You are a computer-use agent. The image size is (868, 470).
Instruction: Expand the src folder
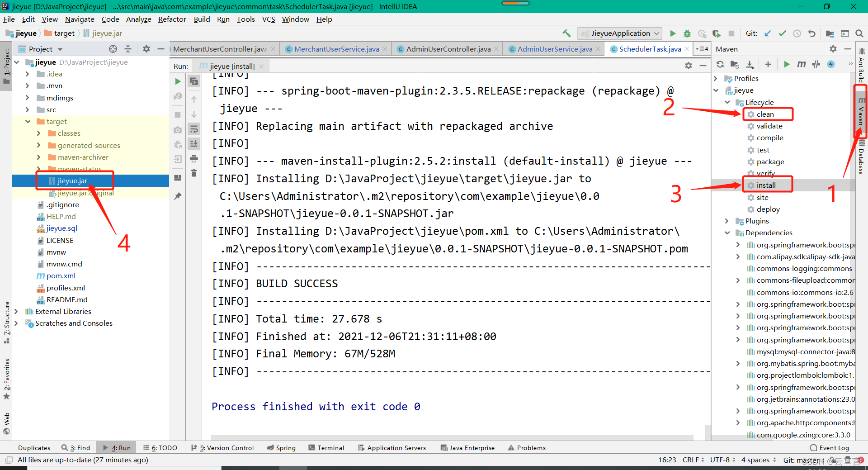27,110
